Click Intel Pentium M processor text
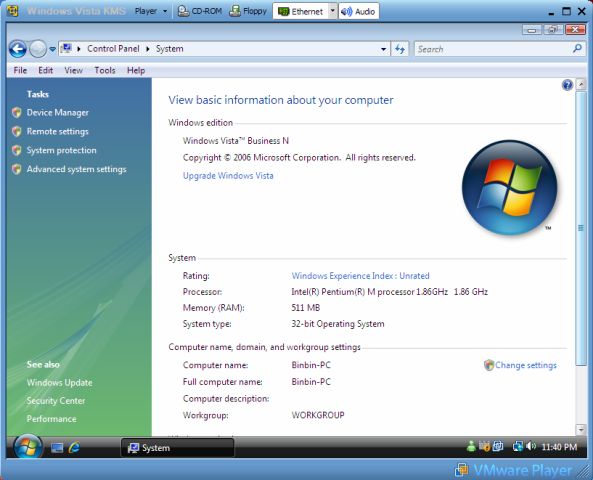 (x=390, y=292)
